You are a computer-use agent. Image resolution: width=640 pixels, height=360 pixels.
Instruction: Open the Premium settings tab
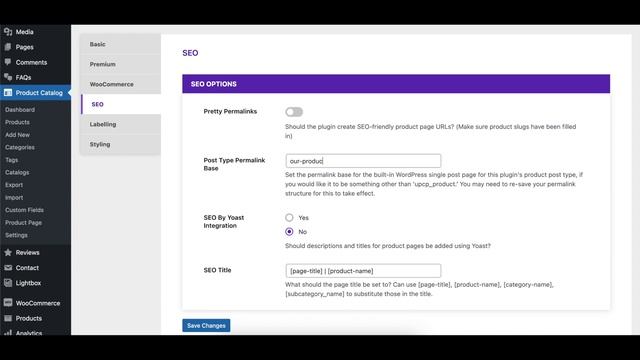(x=121, y=64)
